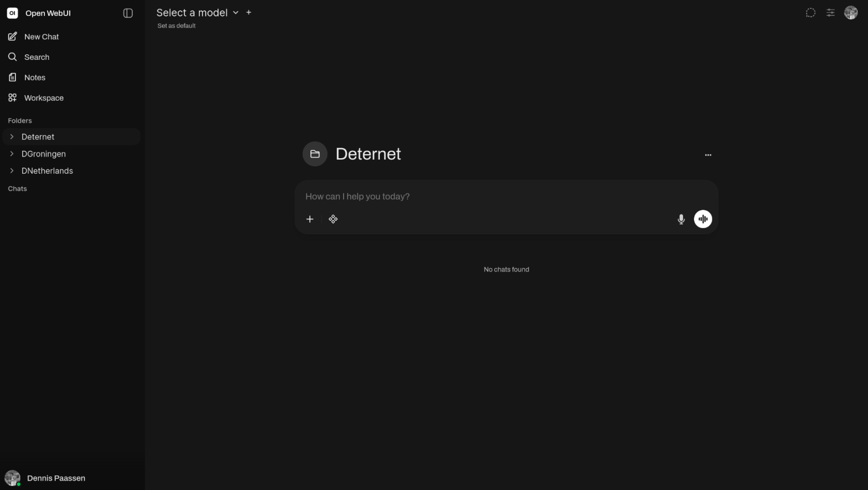Open chat controls sliders icon

[830, 13]
